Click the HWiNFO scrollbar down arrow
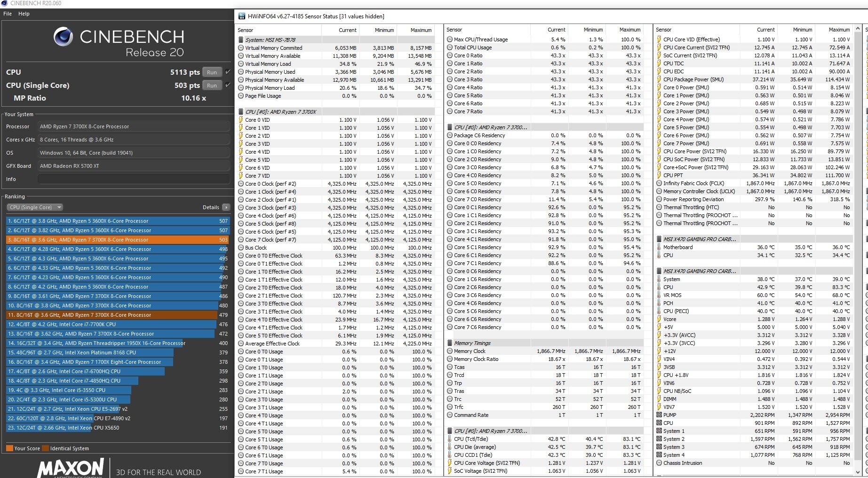 [858, 472]
